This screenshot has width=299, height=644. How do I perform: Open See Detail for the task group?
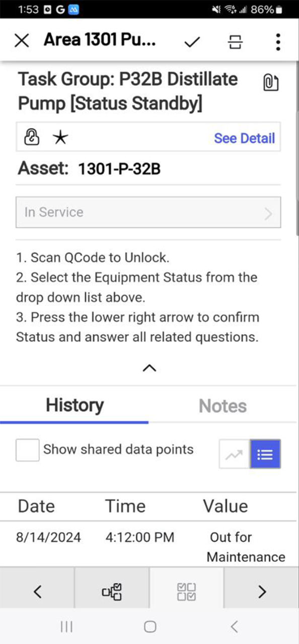(244, 138)
